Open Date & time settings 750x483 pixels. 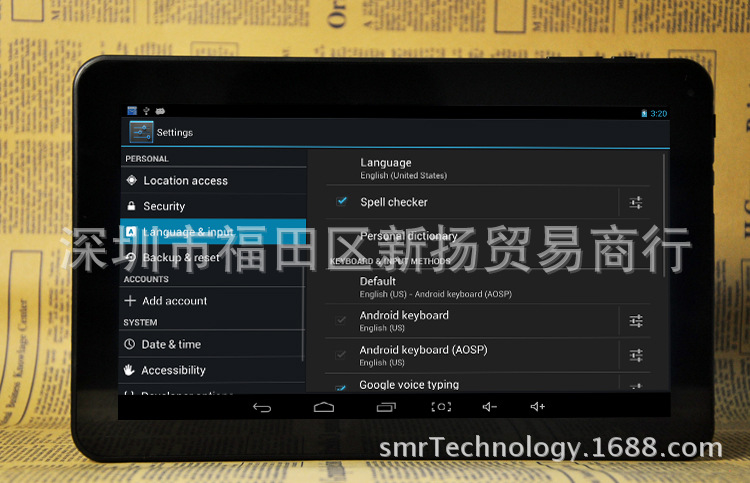211,344
